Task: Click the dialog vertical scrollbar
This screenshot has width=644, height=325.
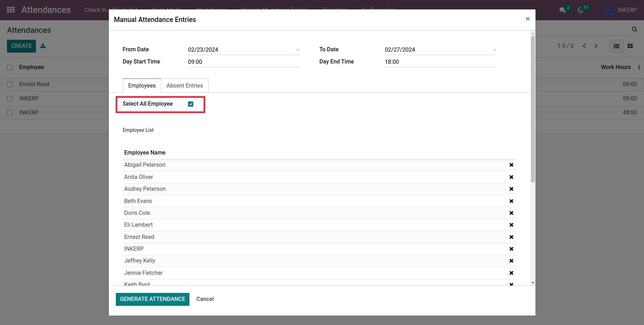Action: [x=533, y=109]
